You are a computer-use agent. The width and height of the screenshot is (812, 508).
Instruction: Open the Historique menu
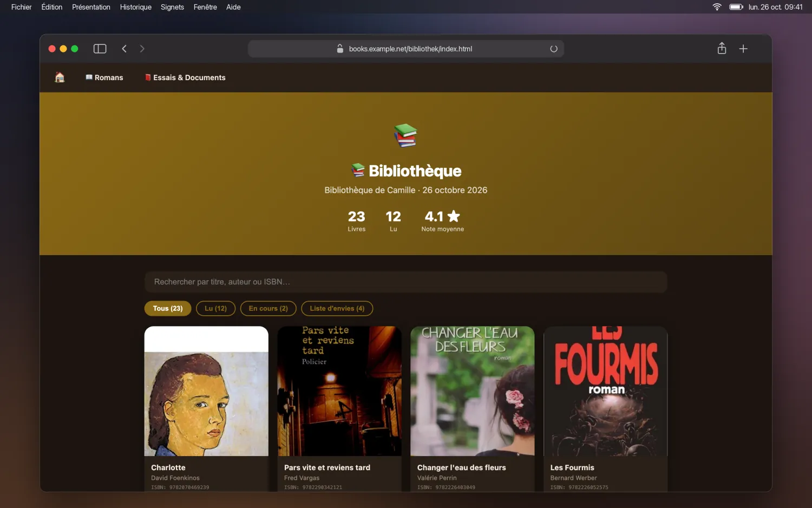click(x=136, y=7)
